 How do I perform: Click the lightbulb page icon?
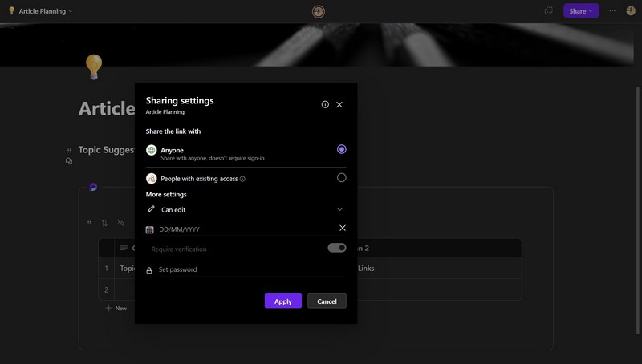[x=94, y=66]
